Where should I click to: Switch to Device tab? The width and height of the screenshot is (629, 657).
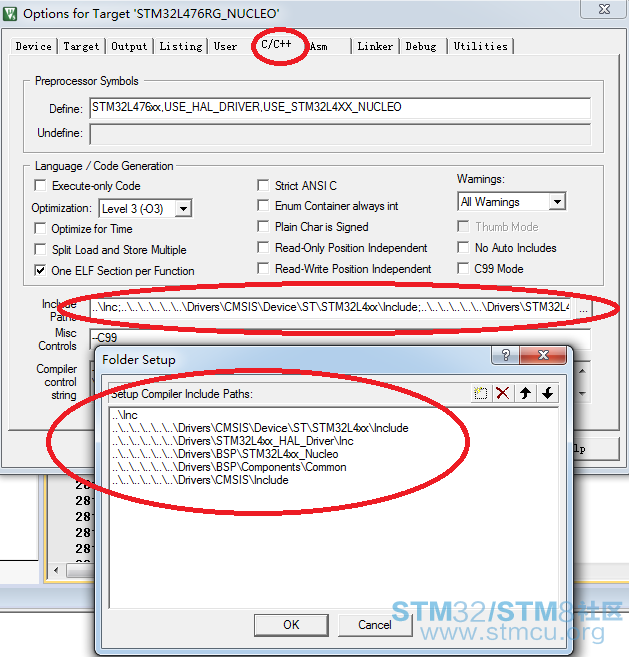(34, 46)
